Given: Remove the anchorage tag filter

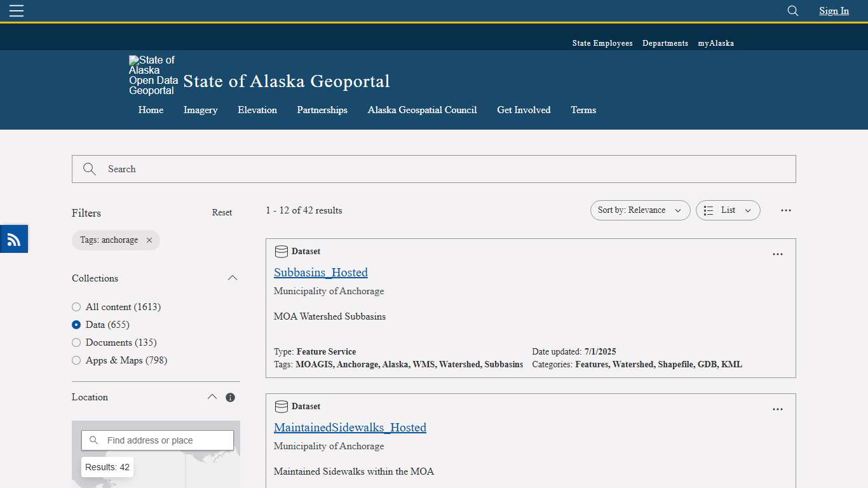Looking at the screenshot, I should pos(149,240).
